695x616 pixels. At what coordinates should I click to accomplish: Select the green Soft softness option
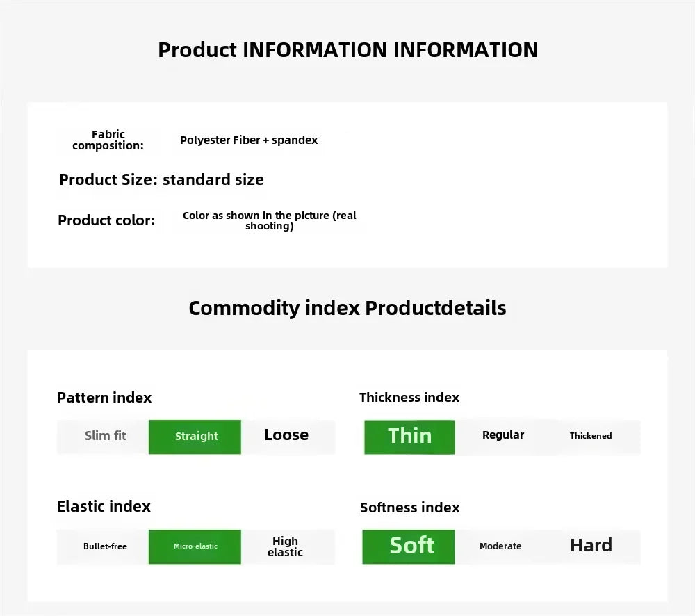point(409,546)
